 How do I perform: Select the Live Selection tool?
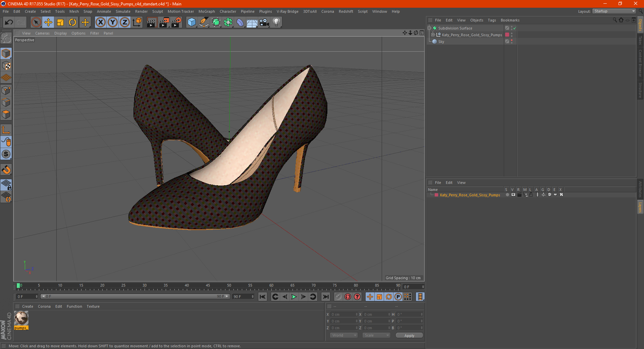click(36, 22)
